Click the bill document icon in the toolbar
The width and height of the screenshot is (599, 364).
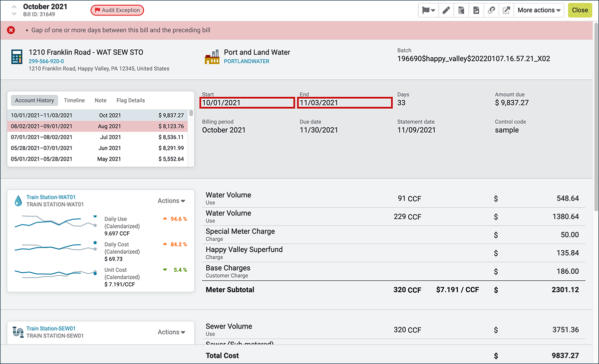pyautogui.click(x=461, y=10)
